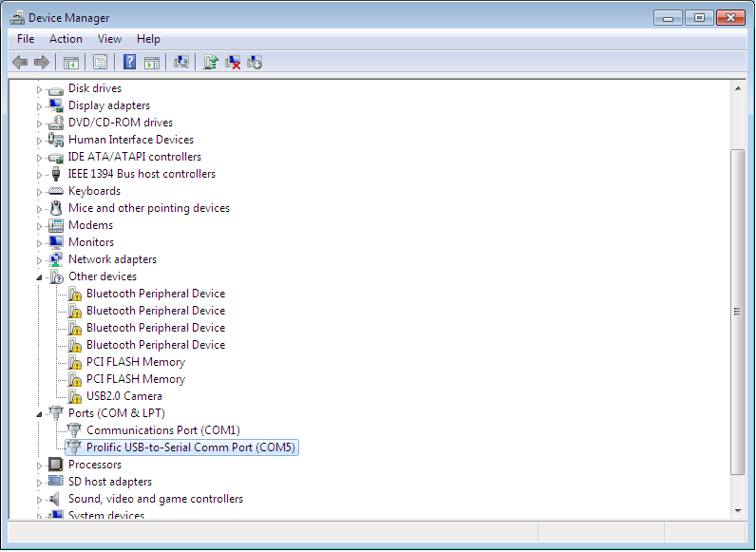756x552 pixels.
Task: Select the System devices label
Action: 106,515
